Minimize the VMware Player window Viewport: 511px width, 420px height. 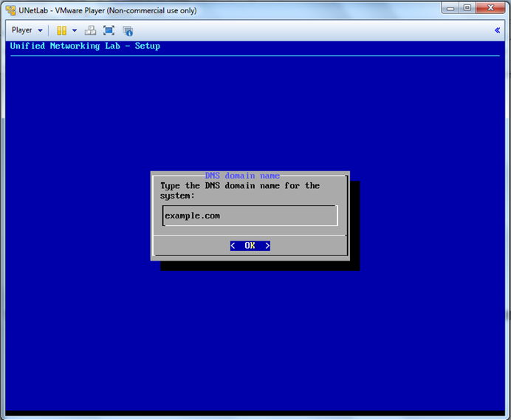[x=450, y=8]
